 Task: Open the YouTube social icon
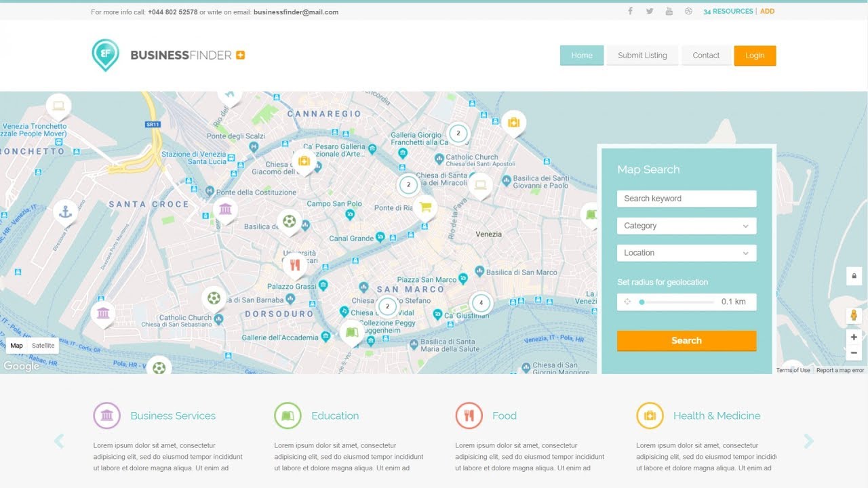pos(669,12)
